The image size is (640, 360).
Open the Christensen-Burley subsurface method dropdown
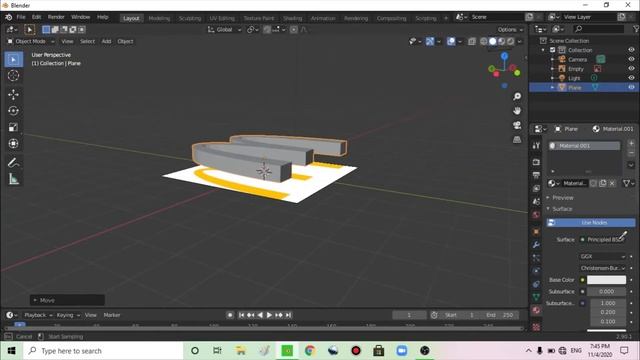pos(602,268)
